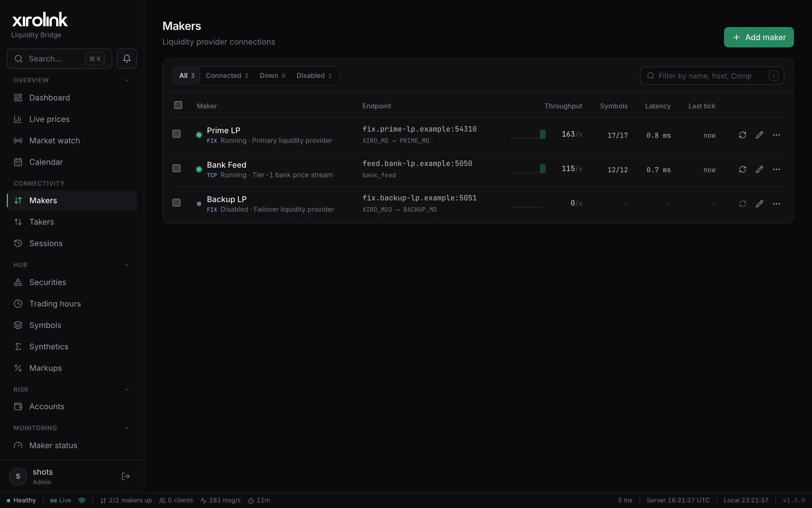
Task: Click the 2/2 makers up status
Action: click(x=126, y=500)
